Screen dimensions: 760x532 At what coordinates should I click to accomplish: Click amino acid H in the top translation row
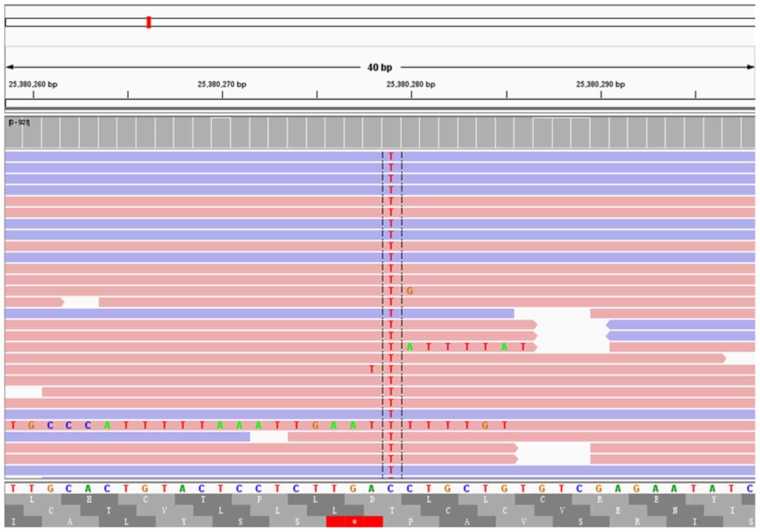(89, 499)
